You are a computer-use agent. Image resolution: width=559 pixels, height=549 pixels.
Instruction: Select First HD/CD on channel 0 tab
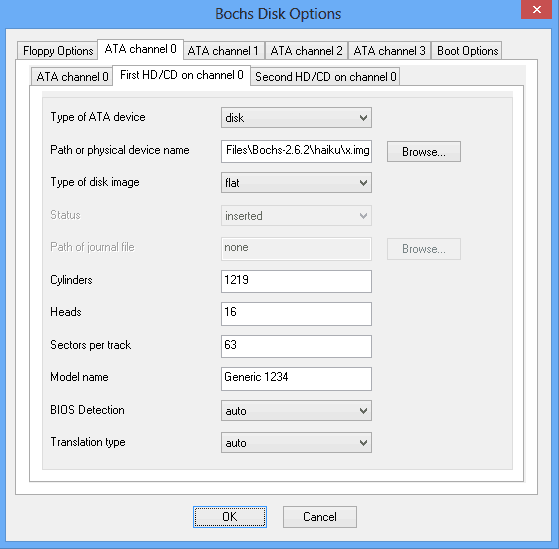point(181,75)
